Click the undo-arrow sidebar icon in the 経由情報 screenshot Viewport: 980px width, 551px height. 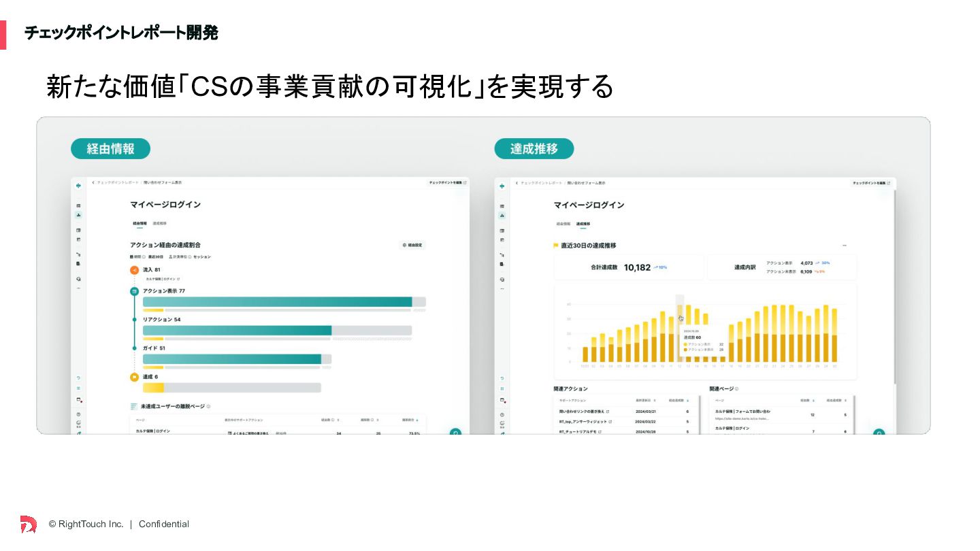coord(78,378)
